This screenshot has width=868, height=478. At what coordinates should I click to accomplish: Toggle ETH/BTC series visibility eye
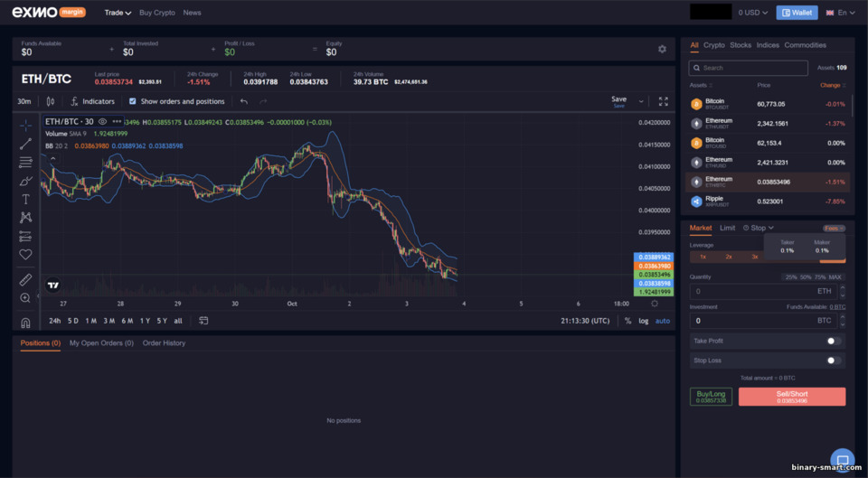[x=102, y=121]
